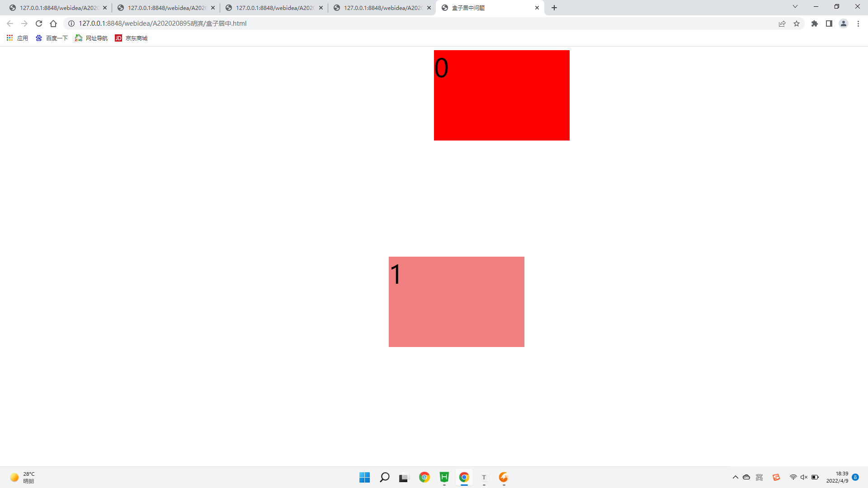The image size is (868, 488).
Task: Go to the browser home page
Action: pyautogui.click(x=53, y=23)
